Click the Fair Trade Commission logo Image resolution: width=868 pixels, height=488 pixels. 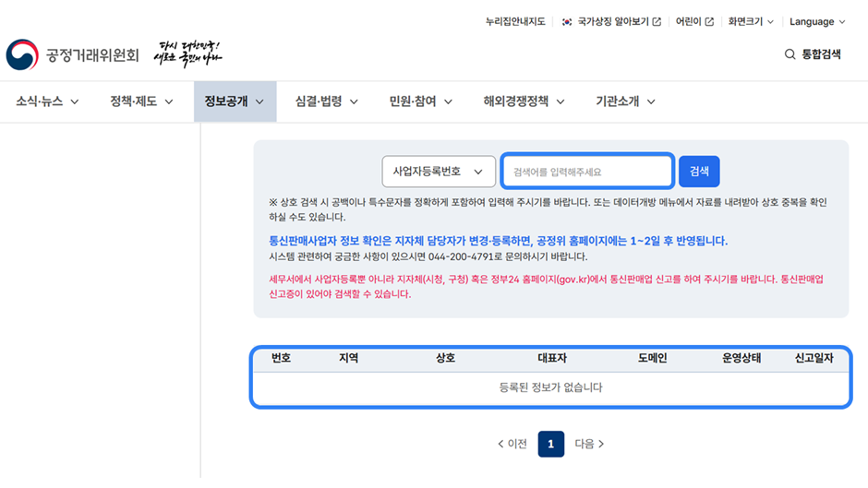click(72, 55)
